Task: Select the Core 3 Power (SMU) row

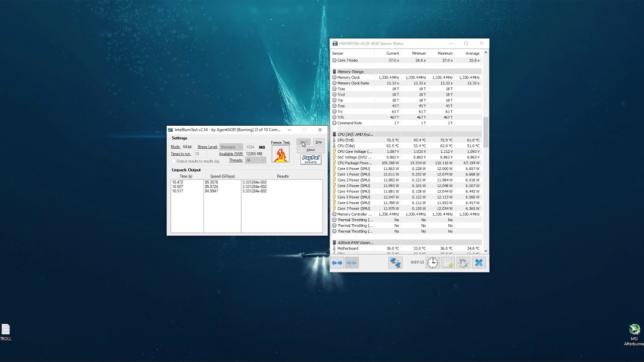Action: [x=407, y=186]
